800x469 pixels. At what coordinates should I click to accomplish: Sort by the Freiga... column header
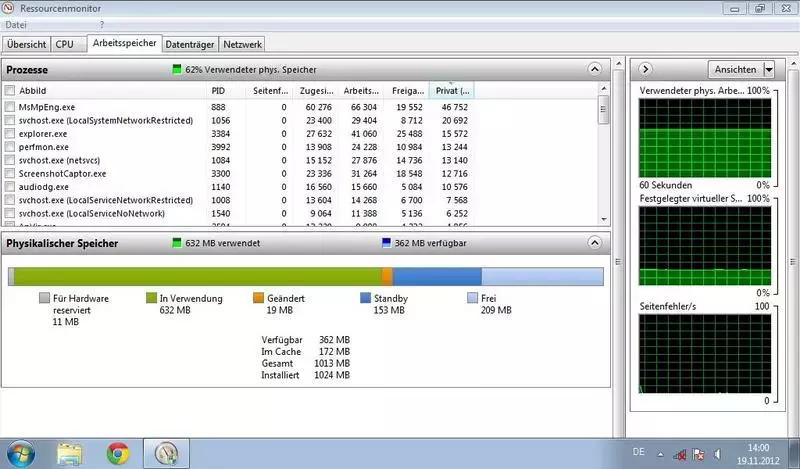tap(408, 91)
